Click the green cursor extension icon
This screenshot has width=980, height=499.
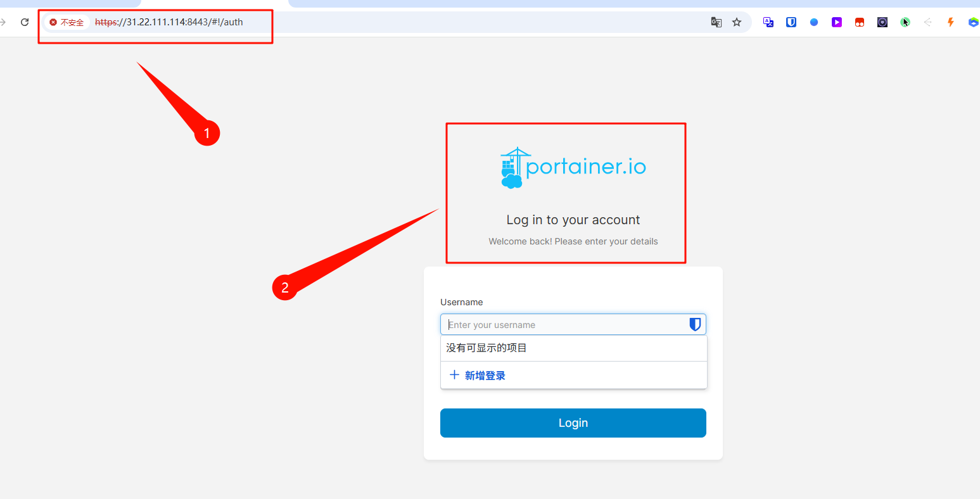click(x=905, y=22)
